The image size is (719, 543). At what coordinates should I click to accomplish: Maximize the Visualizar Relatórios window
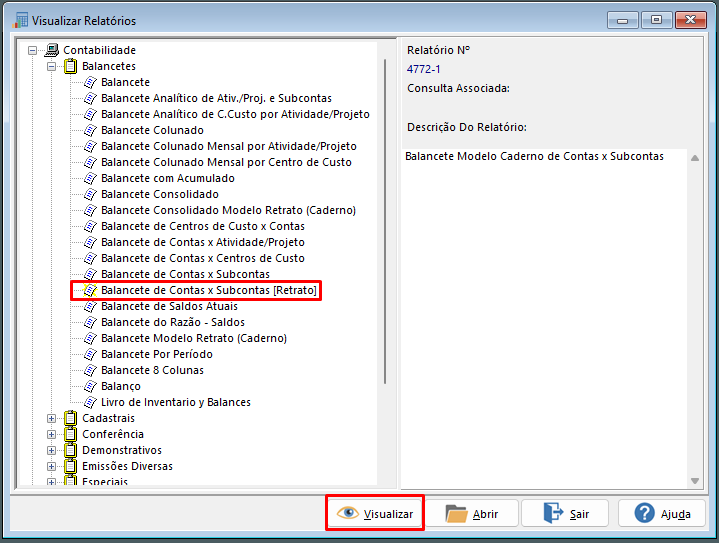pyautogui.click(x=656, y=20)
